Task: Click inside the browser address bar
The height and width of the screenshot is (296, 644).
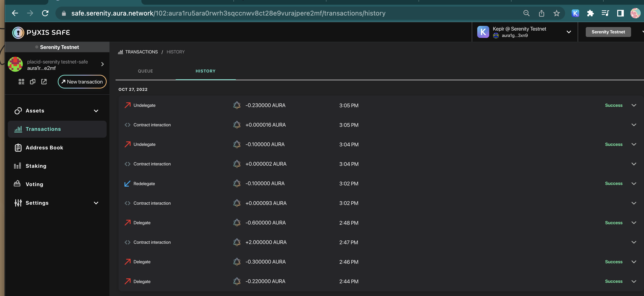Action: tap(225, 13)
